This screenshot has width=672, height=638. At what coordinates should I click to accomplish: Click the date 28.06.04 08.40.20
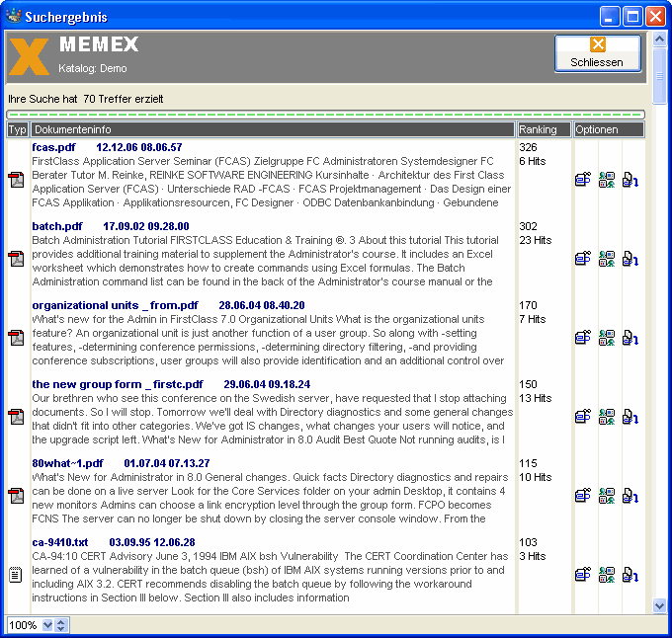tap(262, 305)
